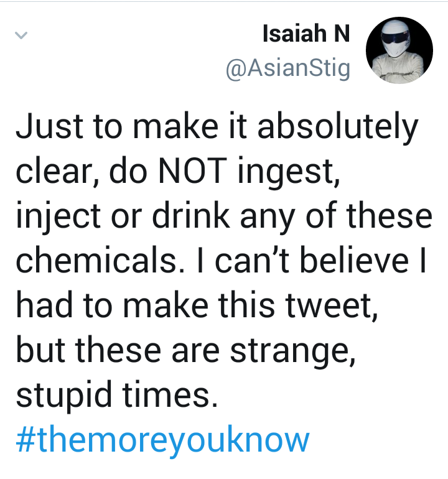
Task: Open the @AsianStig handle
Action: coord(288,68)
